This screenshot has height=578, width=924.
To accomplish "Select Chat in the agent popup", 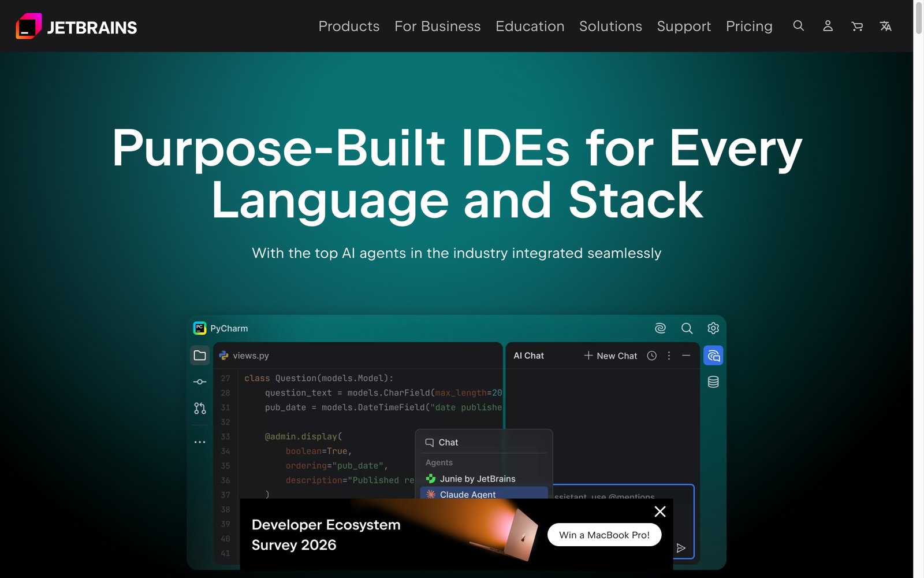I will [484, 442].
